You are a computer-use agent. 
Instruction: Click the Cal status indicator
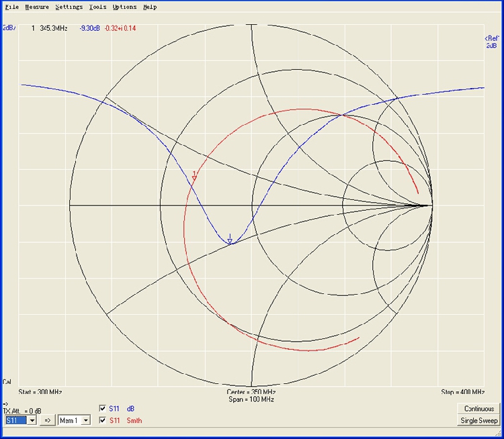(7, 382)
